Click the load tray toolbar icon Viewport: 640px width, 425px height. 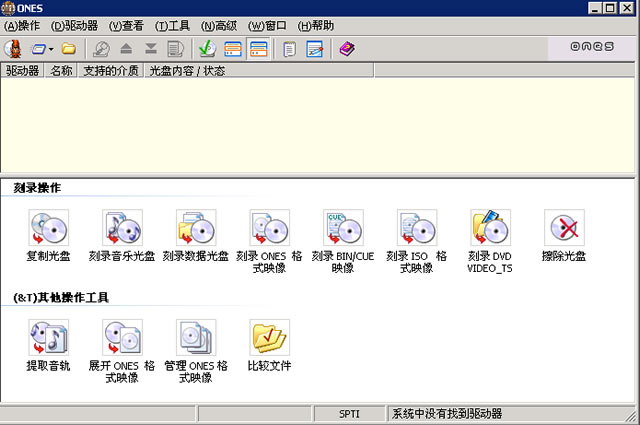tap(151, 49)
